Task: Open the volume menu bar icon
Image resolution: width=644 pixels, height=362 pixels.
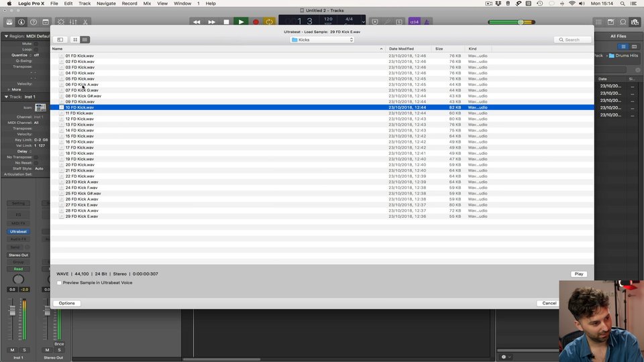Action: tap(582, 3)
